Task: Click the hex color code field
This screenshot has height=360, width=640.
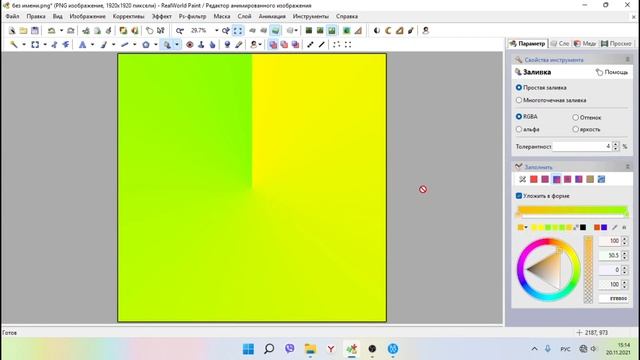Action: coord(613,299)
